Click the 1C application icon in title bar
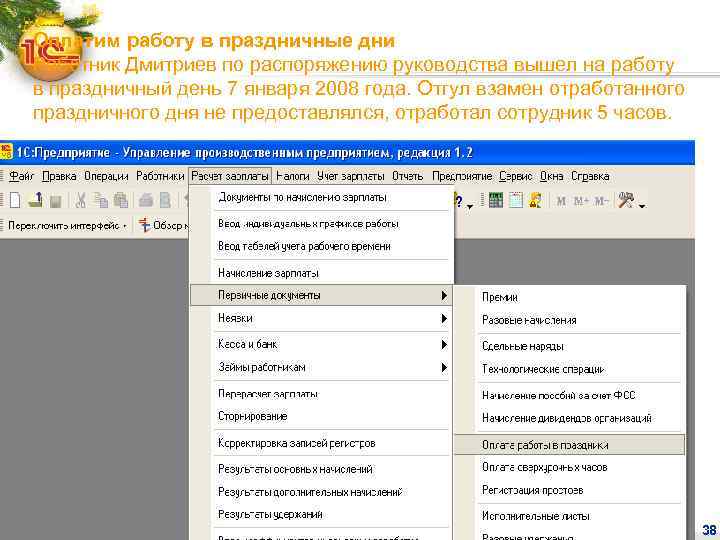The width and height of the screenshot is (720, 540). (6, 152)
